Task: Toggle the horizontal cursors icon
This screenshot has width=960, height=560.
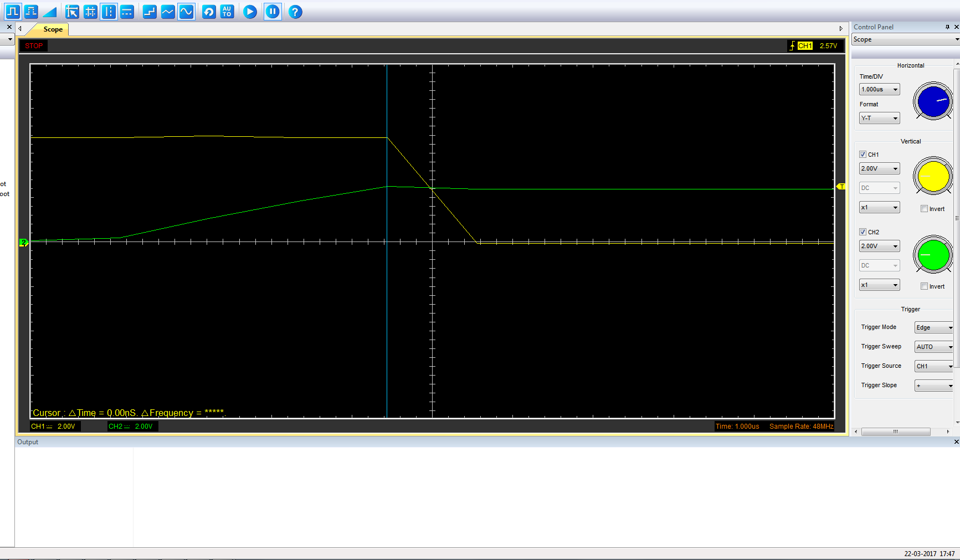Action: point(127,12)
